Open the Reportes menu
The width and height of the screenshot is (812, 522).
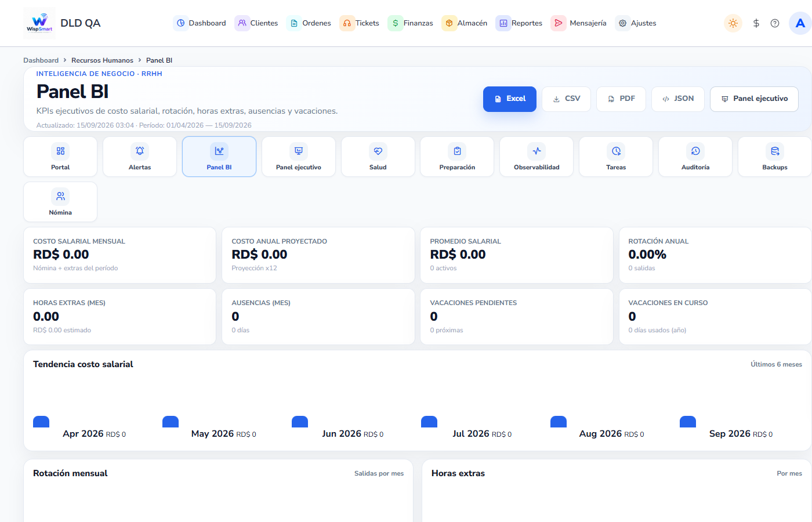(519, 23)
